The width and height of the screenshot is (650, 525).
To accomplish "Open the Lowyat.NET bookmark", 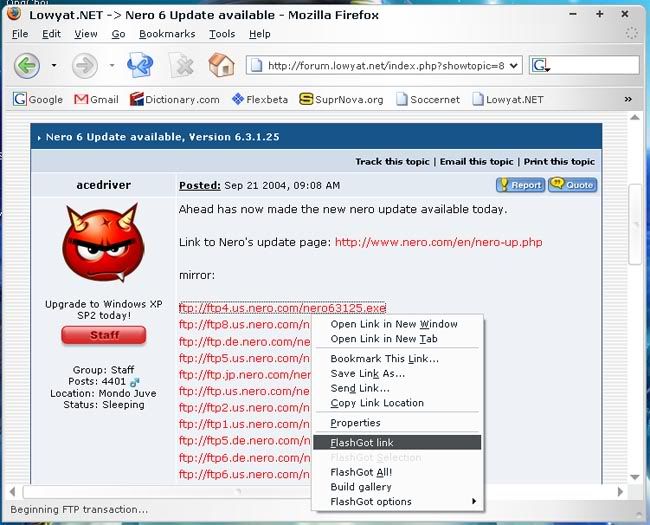I will (x=508, y=100).
